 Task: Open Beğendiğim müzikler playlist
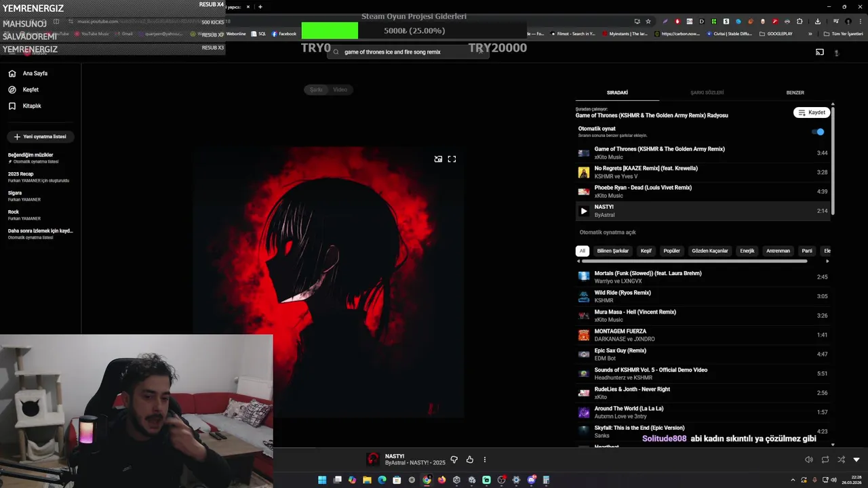[39, 158]
